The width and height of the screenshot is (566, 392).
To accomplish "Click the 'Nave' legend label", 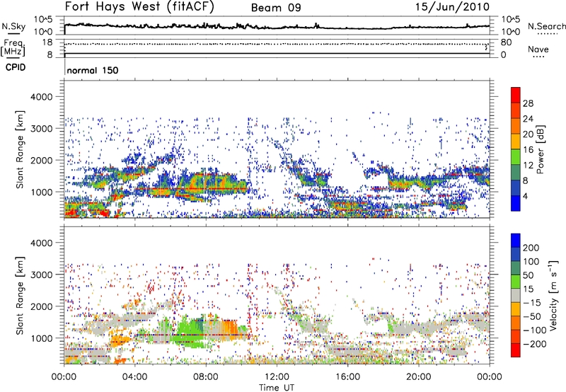I will click(538, 49).
